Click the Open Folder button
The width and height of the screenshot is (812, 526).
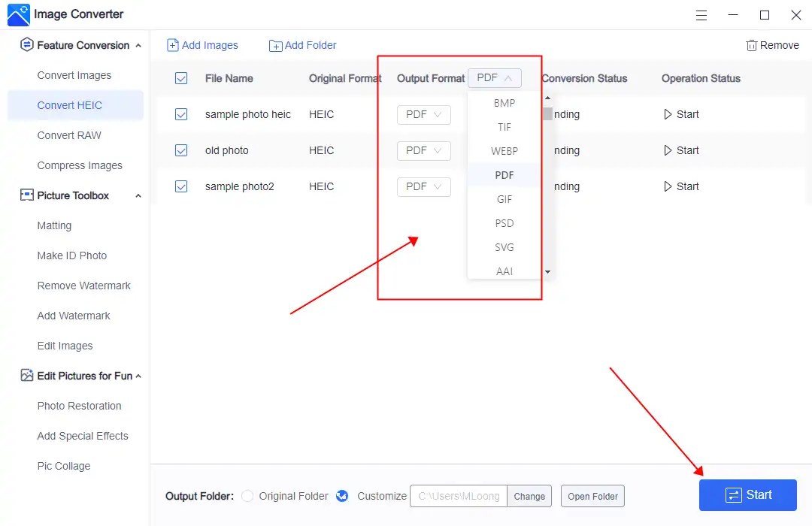click(x=592, y=496)
